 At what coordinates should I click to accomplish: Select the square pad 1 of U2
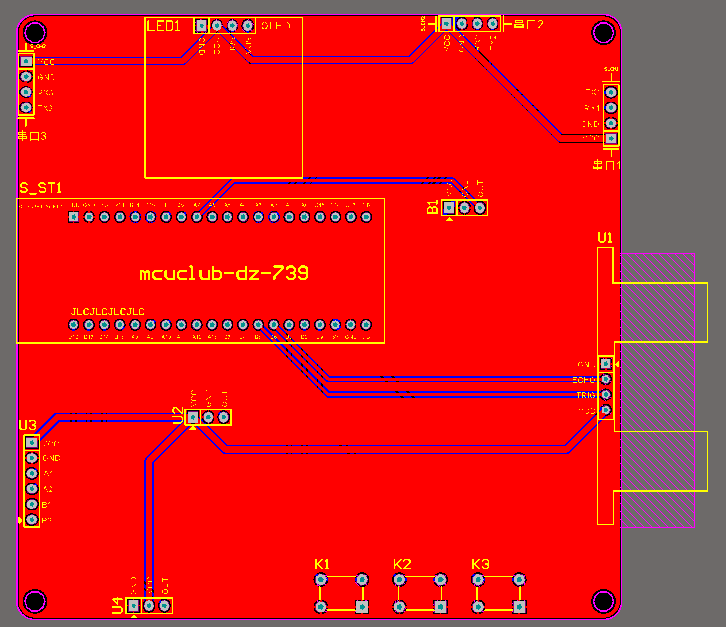pyautogui.click(x=193, y=418)
